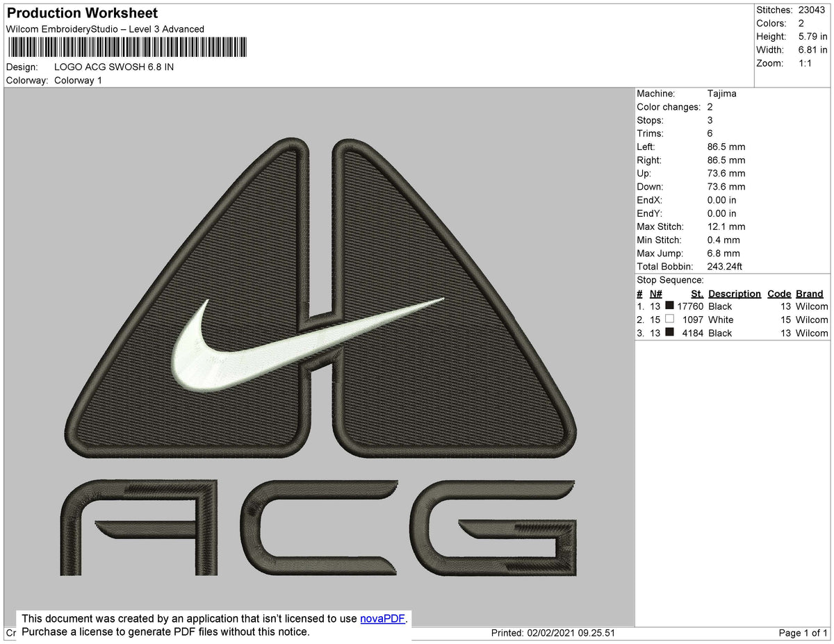Select design name 'LOGO ACG SWOSH 6.8 IN'
Screen dimensions: 834x644
click(x=114, y=67)
